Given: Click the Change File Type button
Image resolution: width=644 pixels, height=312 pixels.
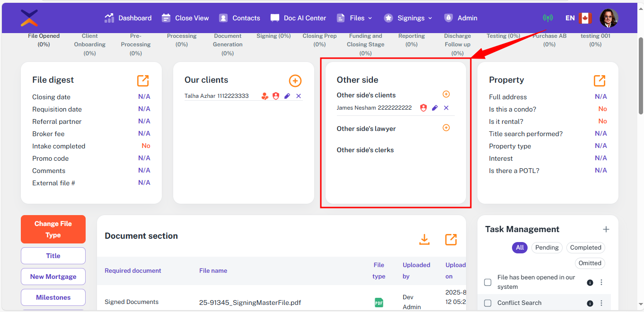Looking at the screenshot, I should click(x=53, y=229).
